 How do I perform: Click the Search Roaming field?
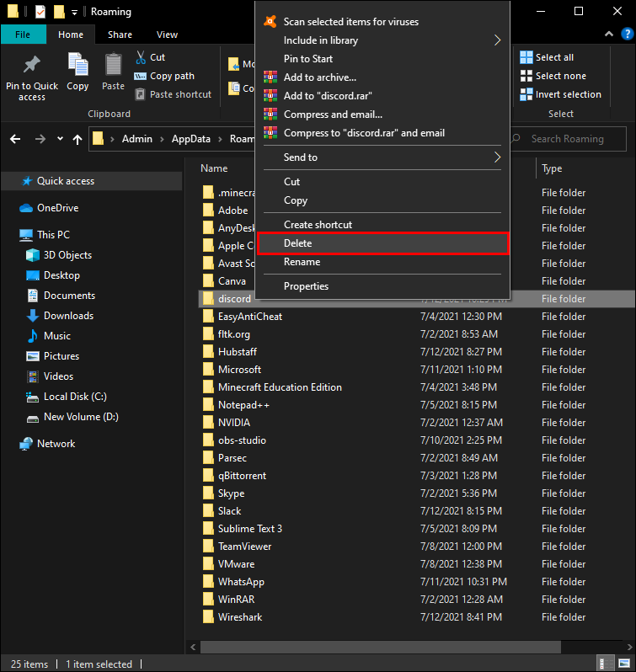[568, 139]
